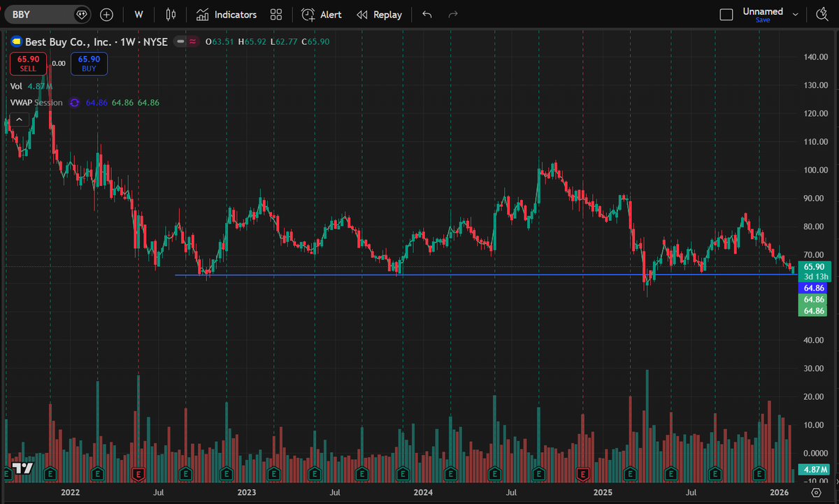This screenshot has width=839, height=504.
Task: Click the Unnamed layout name
Action: pyautogui.click(x=763, y=11)
